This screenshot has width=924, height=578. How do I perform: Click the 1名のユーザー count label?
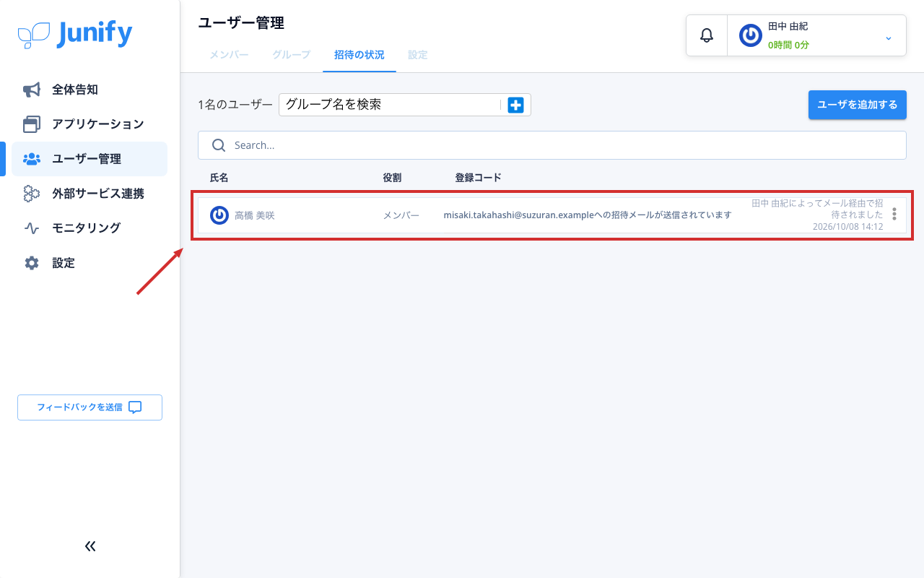[235, 105]
